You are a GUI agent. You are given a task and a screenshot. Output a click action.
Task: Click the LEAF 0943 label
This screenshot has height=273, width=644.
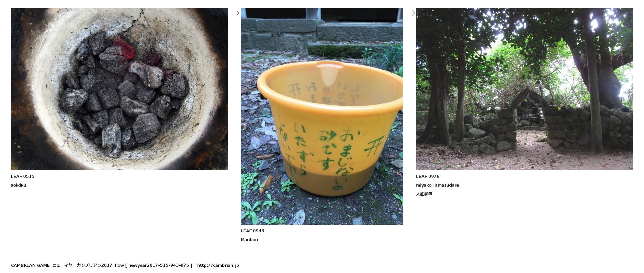point(252,231)
